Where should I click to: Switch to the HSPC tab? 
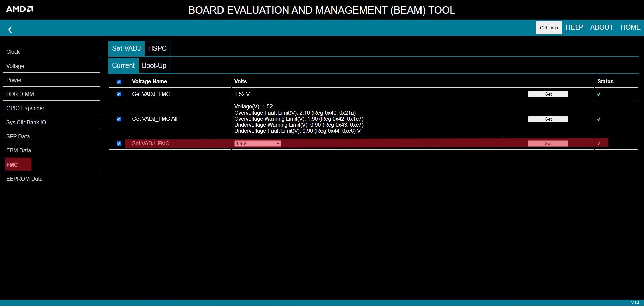(157, 48)
